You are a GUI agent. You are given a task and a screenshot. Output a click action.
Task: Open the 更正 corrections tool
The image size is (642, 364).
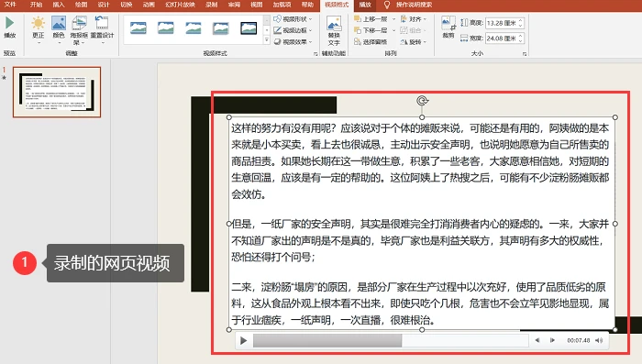click(39, 28)
